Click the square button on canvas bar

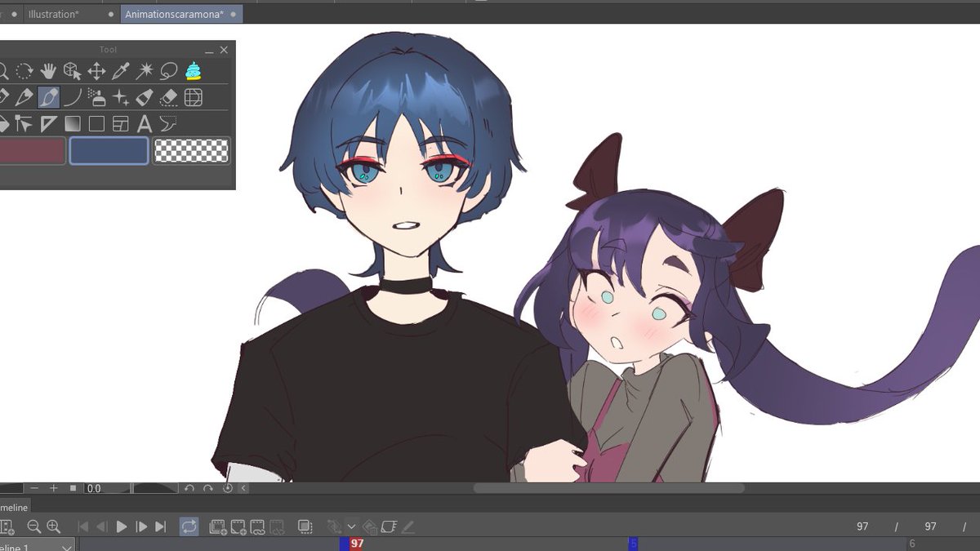point(73,488)
